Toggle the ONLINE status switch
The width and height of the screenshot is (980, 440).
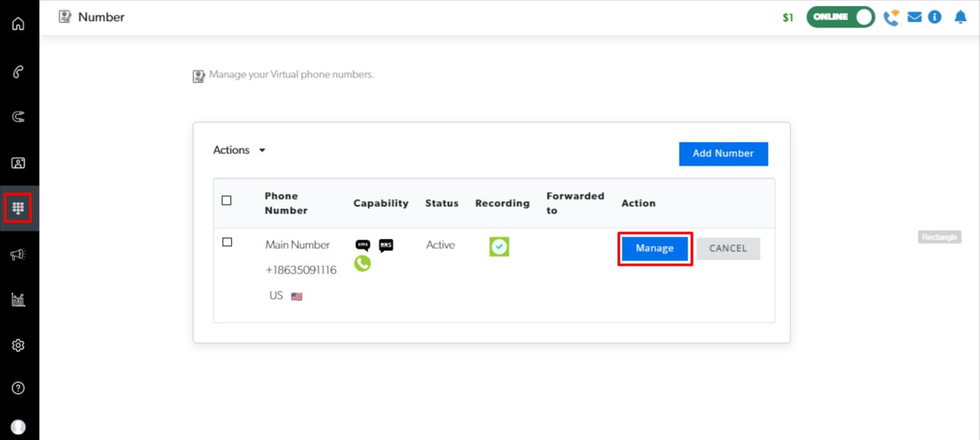[x=840, y=17]
